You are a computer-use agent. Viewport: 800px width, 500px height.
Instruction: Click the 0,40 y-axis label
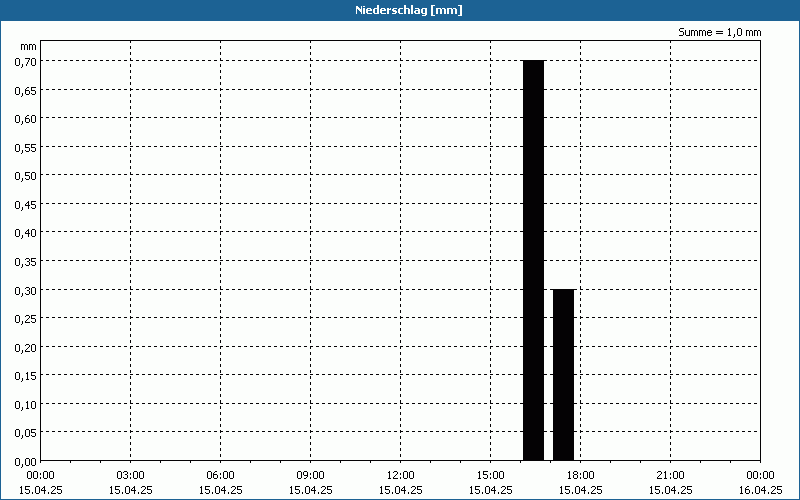pyautogui.click(x=26, y=233)
